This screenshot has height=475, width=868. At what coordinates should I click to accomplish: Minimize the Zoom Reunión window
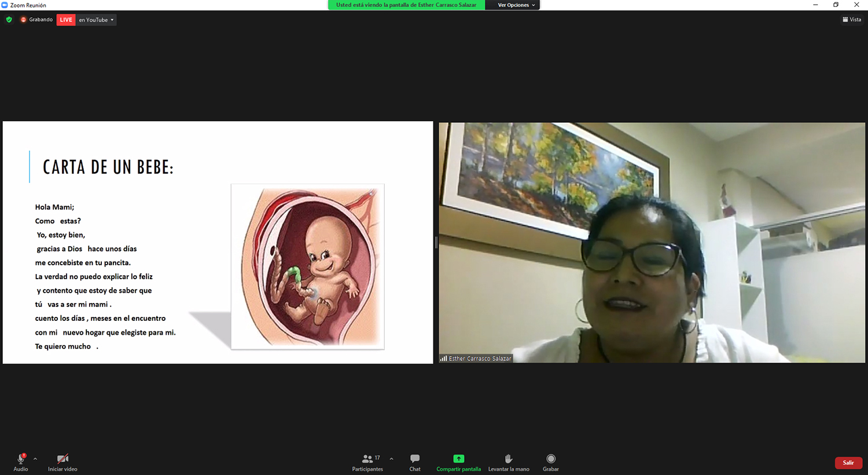815,5
